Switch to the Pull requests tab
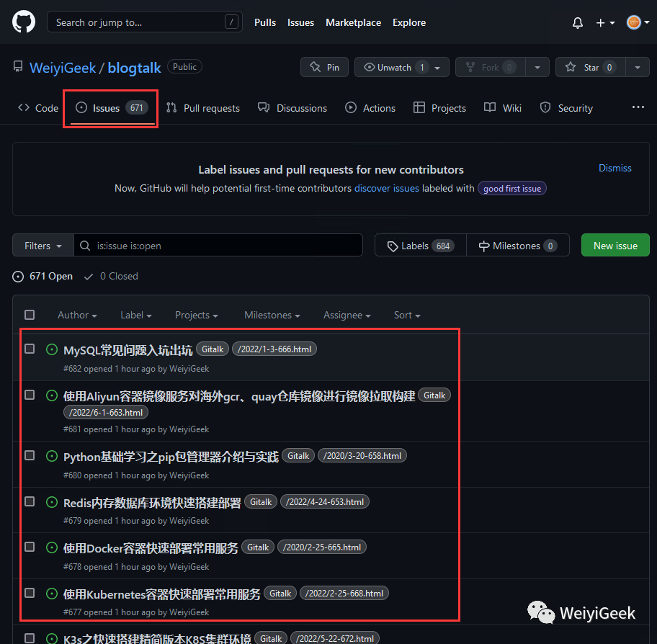The height and width of the screenshot is (644, 657). pos(203,108)
